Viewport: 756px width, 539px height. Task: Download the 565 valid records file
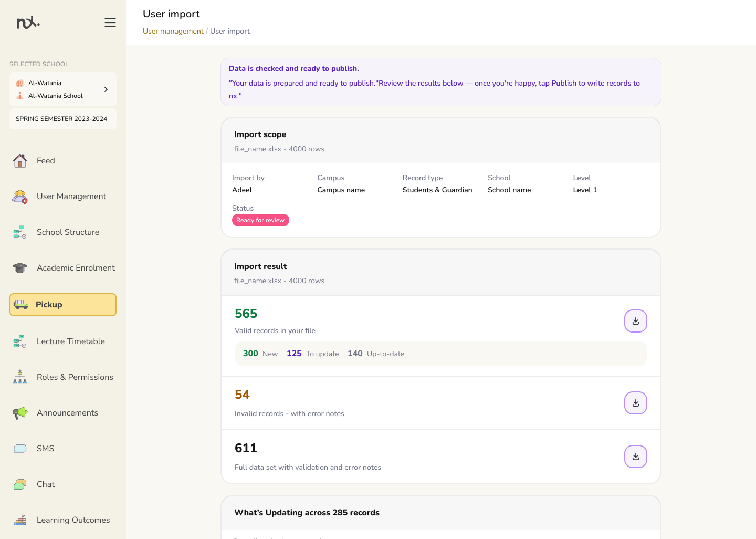pyautogui.click(x=636, y=321)
